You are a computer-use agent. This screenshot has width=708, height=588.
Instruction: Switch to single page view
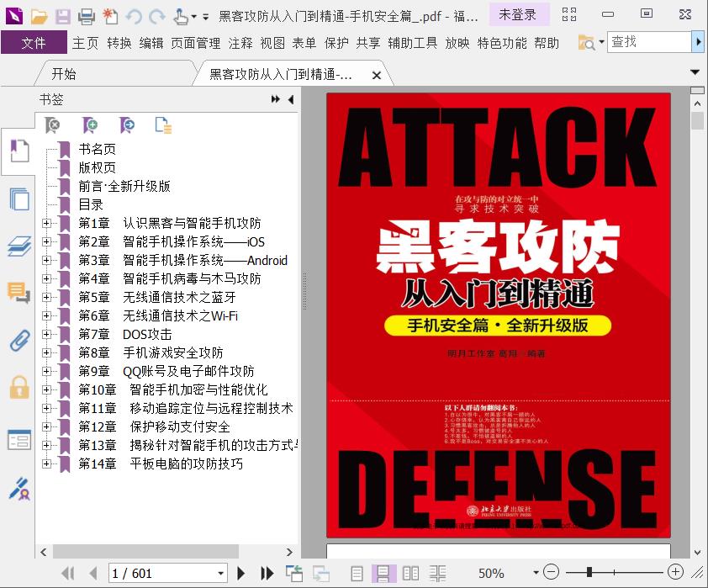[x=357, y=573]
